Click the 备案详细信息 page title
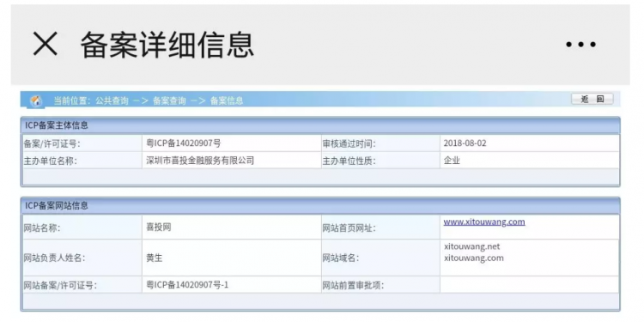Image resolution: width=644 pixels, height=322 pixels. click(167, 45)
